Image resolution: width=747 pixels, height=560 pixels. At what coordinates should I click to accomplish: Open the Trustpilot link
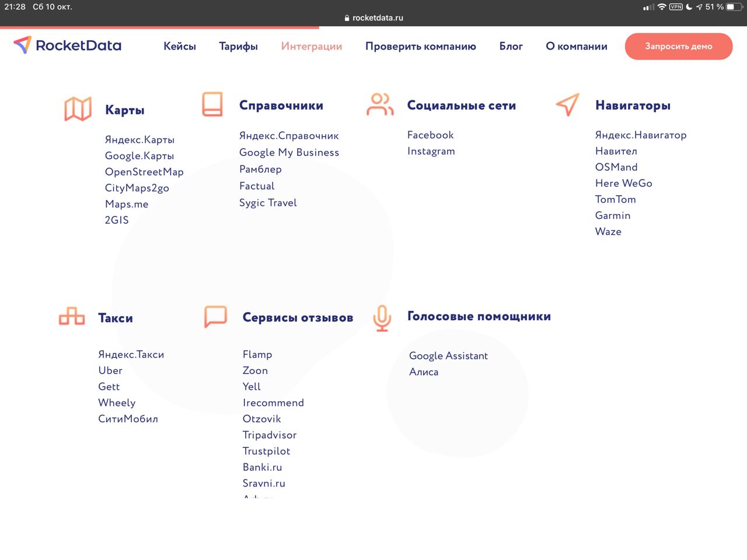(266, 452)
